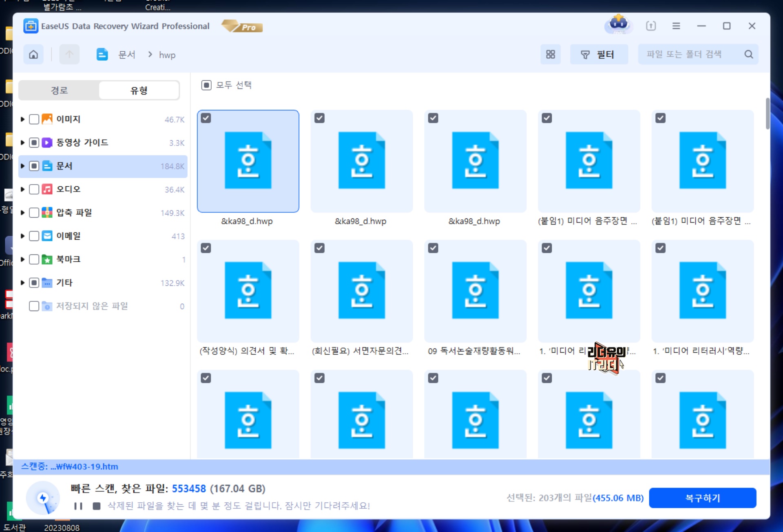Select the 유형 tab
Image resolution: width=783 pixels, height=532 pixels.
[139, 90]
